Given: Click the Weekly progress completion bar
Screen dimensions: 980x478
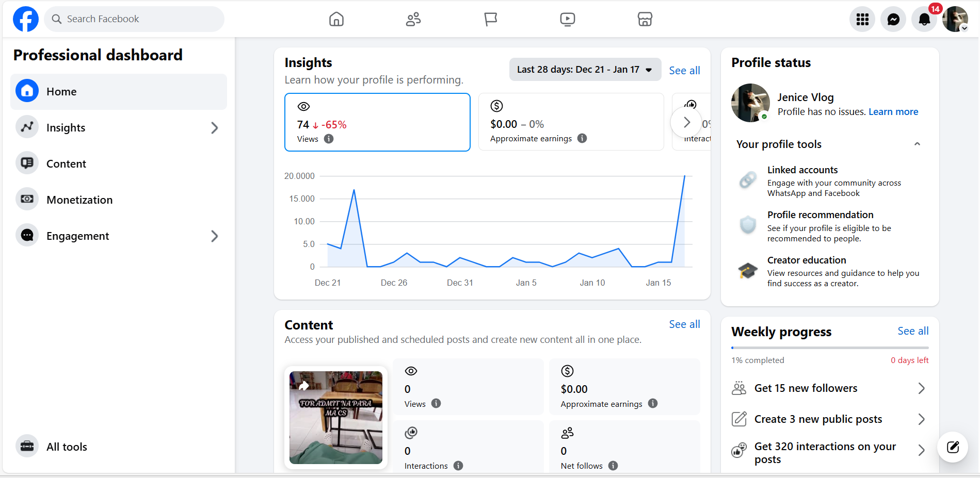Looking at the screenshot, I should pyautogui.click(x=830, y=348).
